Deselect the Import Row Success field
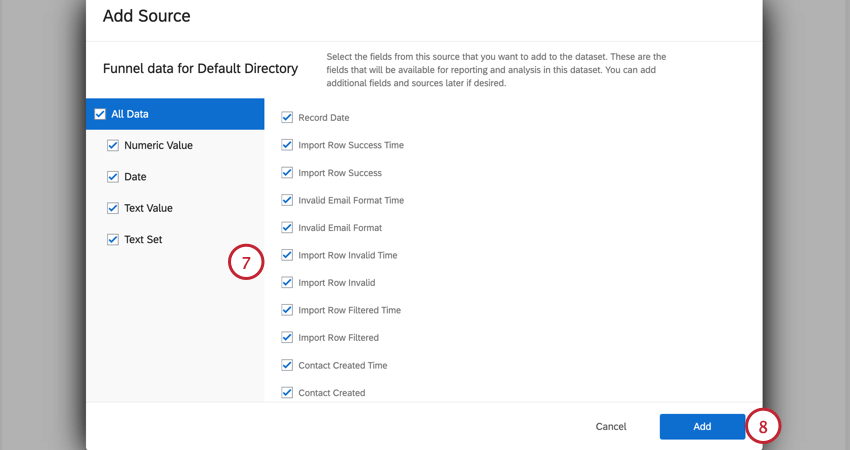This screenshot has width=850, height=450. point(287,172)
